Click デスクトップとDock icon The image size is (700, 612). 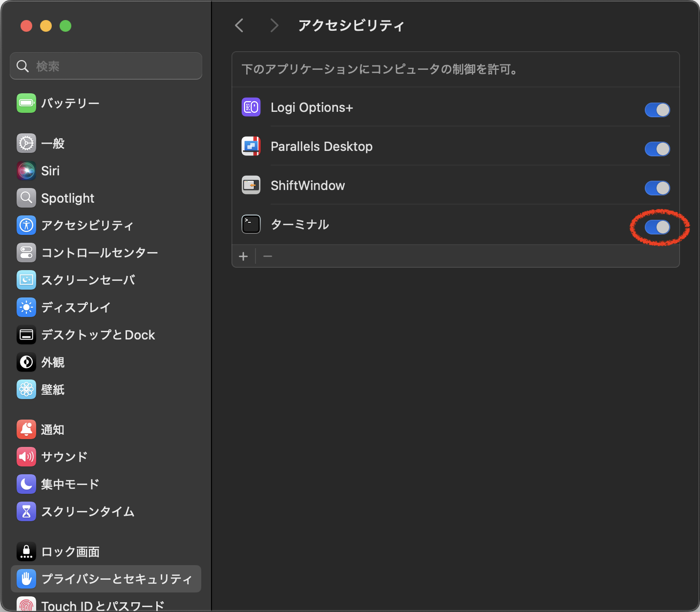click(26, 335)
